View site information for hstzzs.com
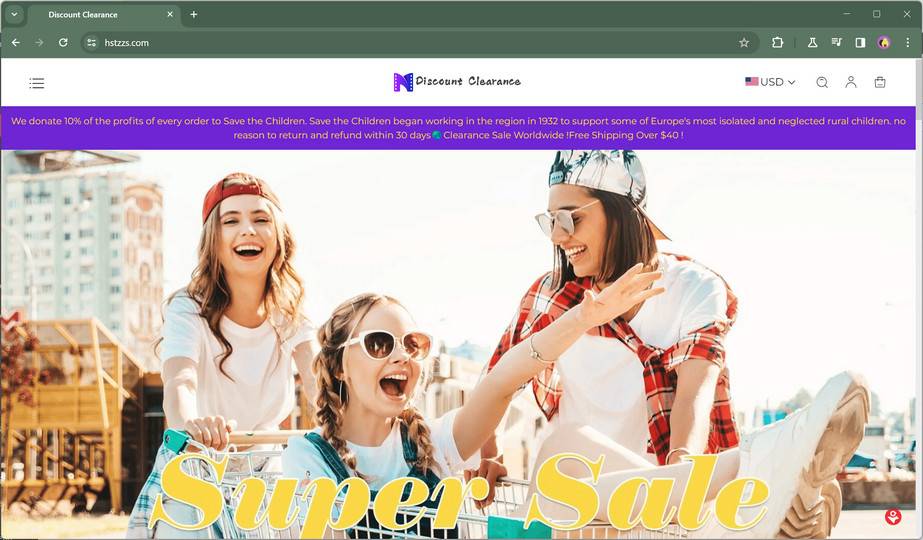The width and height of the screenshot is (923, 540). pos(91,42)
